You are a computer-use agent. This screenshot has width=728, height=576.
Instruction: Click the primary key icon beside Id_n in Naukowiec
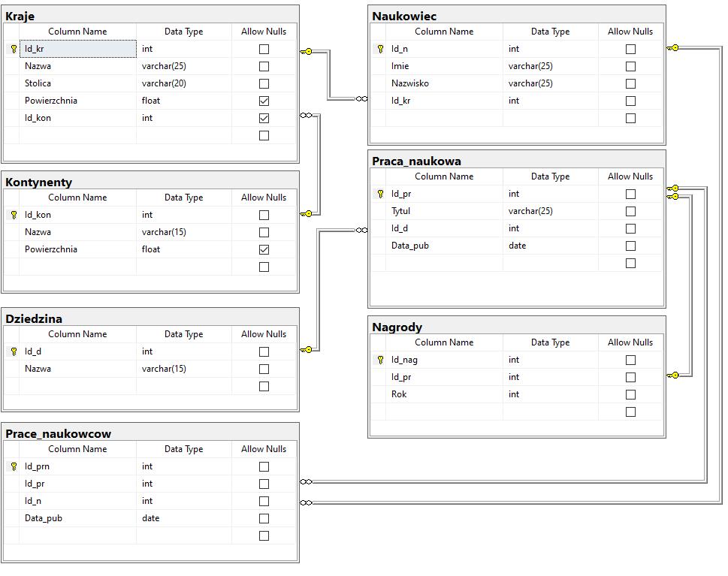pyautogui.click(x=380, y=49)
